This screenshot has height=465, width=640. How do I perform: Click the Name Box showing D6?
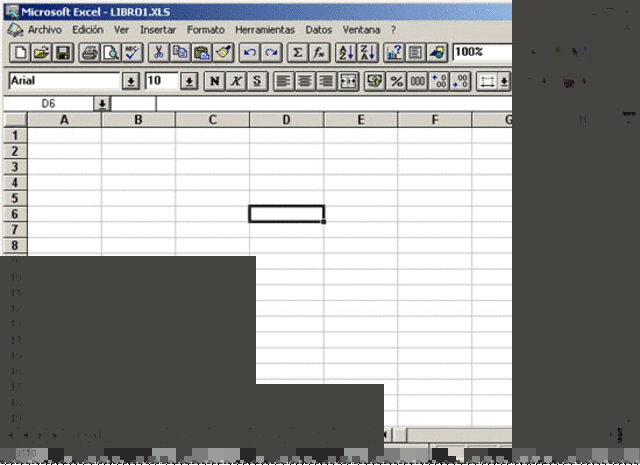point(48,104)
